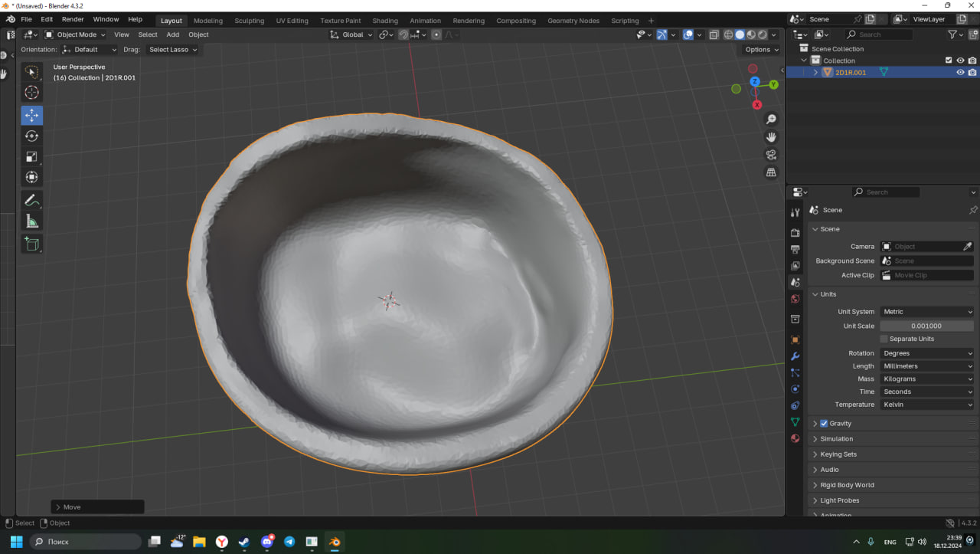Select the Cursor tool
Image resolution: width=980 pixels, height=554 pixels.
[31, 93]
